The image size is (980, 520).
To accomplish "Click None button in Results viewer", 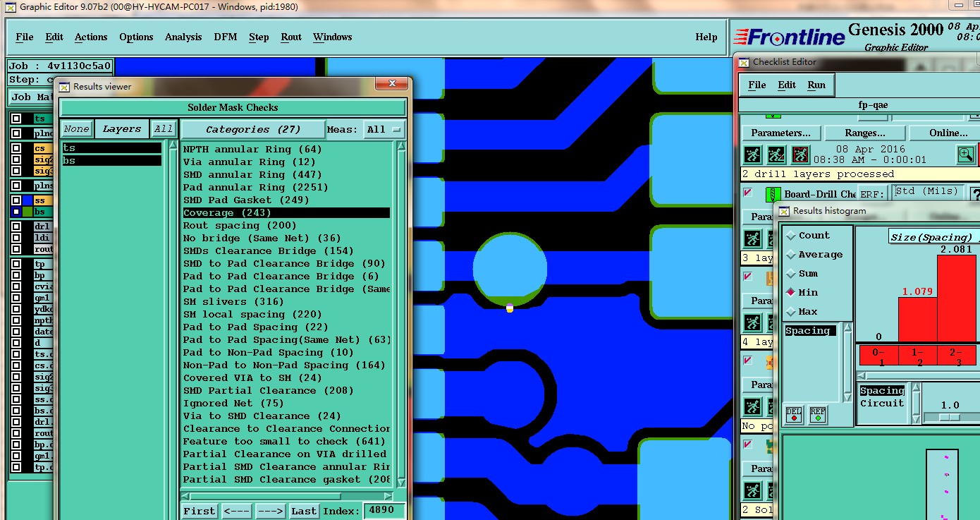I will click(x=76, y=129).
